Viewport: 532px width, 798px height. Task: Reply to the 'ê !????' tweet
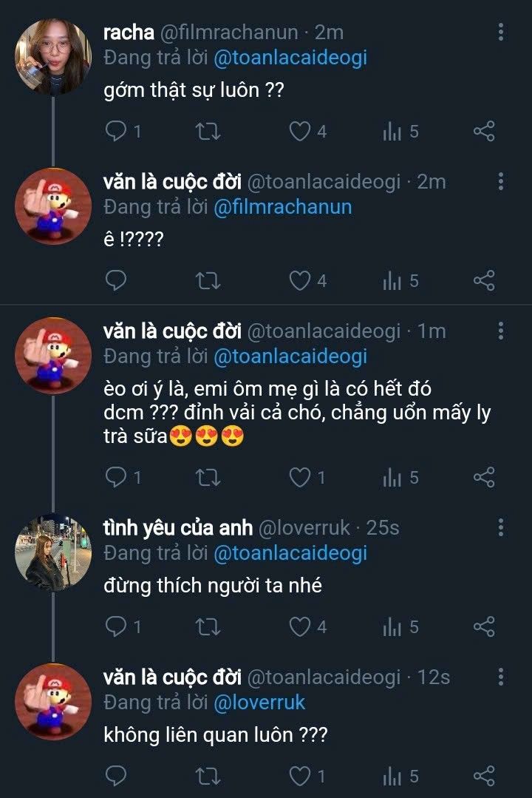(x=117, y=280)
